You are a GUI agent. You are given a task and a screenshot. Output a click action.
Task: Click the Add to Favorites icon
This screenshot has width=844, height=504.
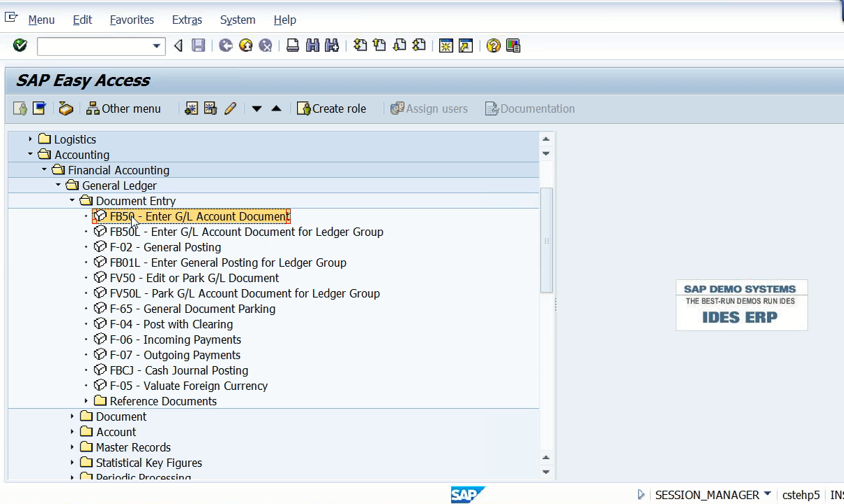pyautogui.click(x=191, y=108)
